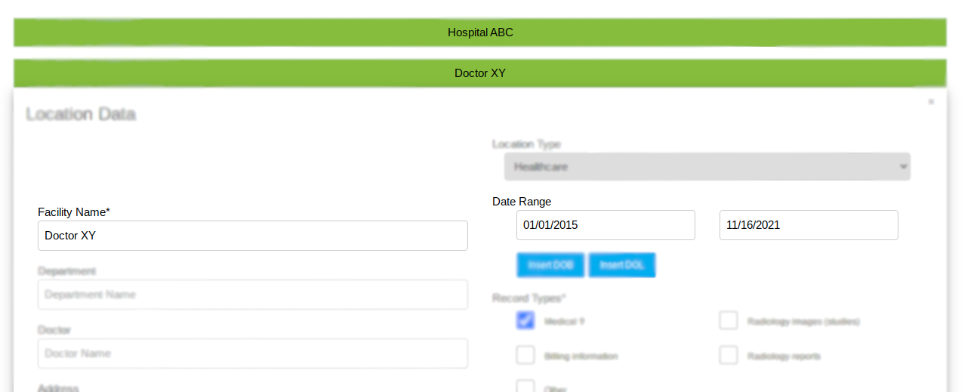Click the Department Name input field
980x392 pixels.
click(x=252, y=295)
